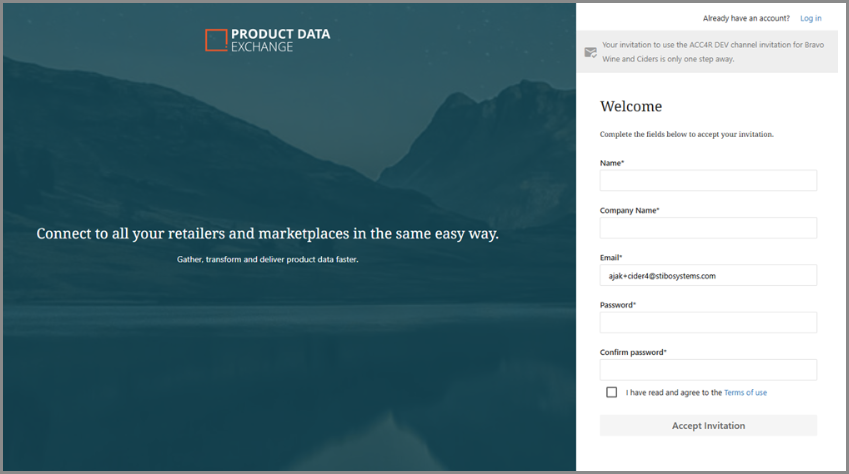
Task: Click the PRODUCT DATA EXCHANGE logo text
Action: pos(280,40)
